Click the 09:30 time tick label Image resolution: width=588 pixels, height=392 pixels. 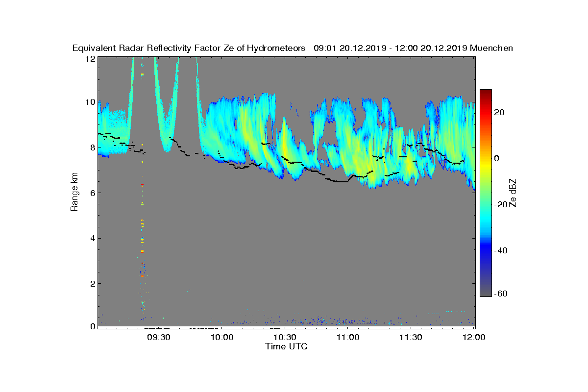[x=159, y=337]
